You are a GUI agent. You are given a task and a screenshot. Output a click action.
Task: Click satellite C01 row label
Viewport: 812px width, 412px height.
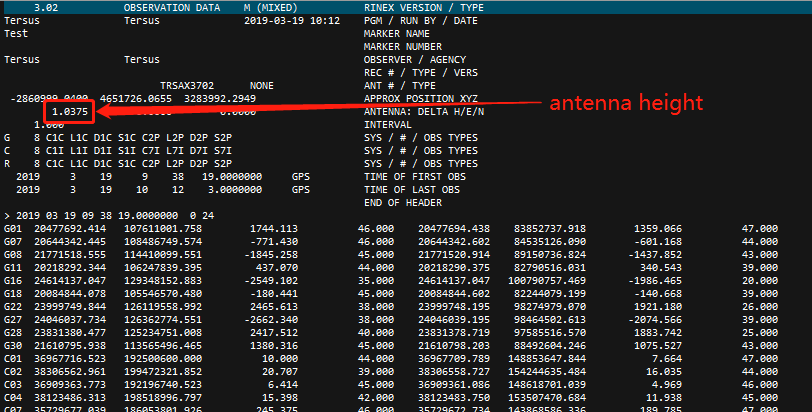(x=13, y=358)
